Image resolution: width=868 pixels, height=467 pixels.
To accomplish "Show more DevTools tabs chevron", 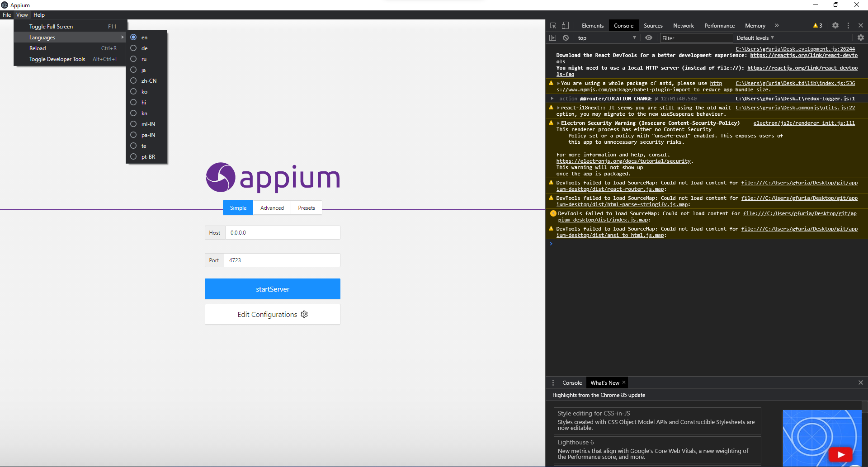I will (x=777, y=26).
